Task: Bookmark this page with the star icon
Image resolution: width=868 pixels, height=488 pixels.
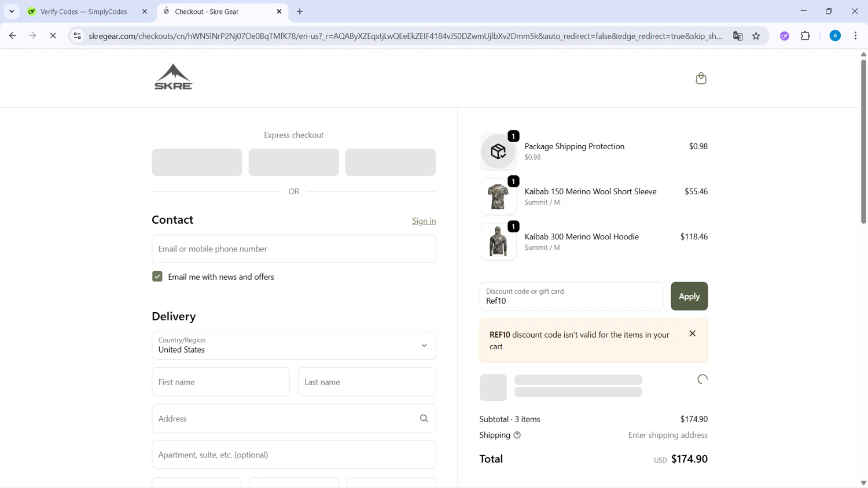Action: pyautogui.click(x=756, y=36)
